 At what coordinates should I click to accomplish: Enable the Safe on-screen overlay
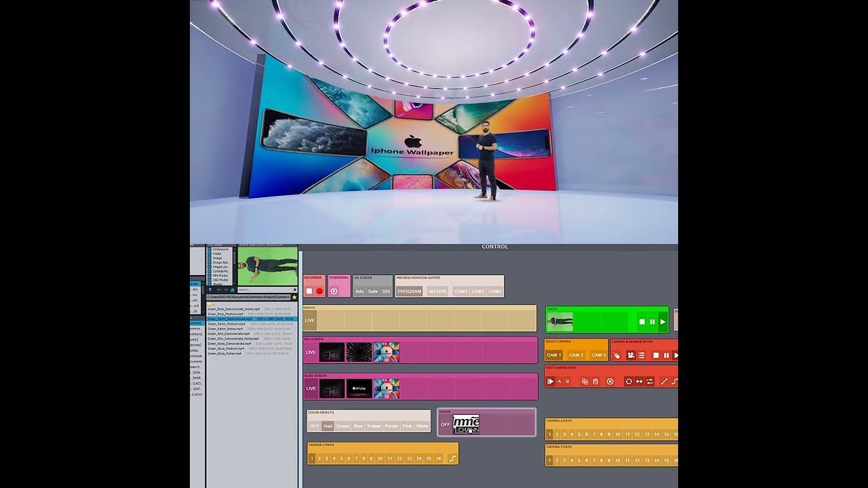pos(373,291)
